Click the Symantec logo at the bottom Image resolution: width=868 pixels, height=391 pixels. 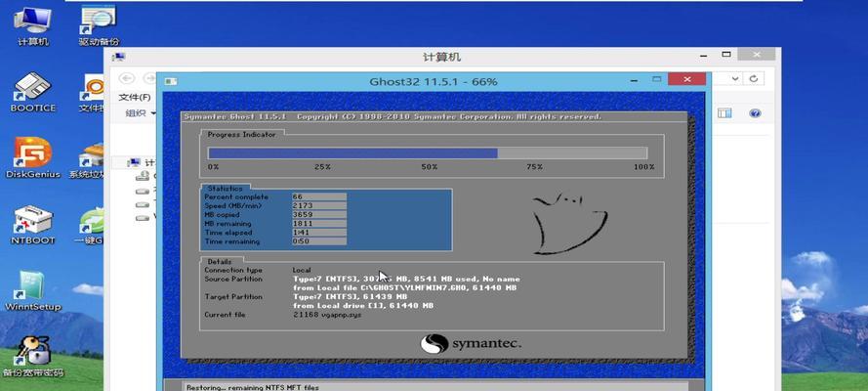click(471, 343)
